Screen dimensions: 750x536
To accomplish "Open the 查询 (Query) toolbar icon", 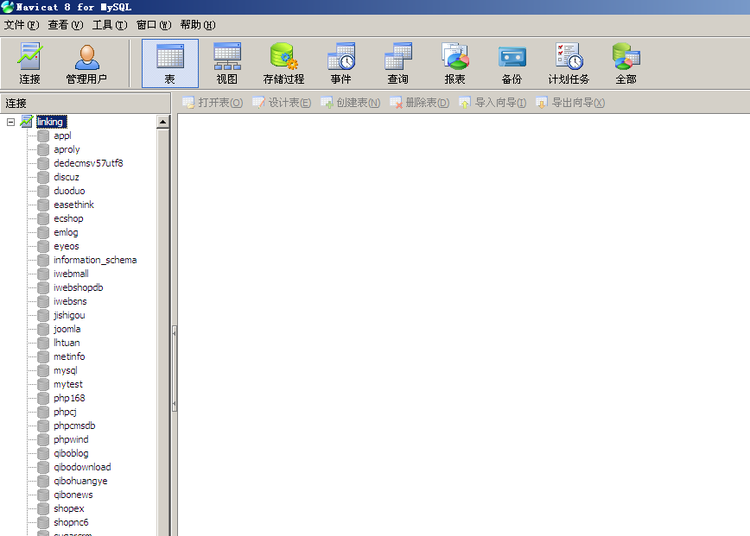I will click(x=398, y=64).
